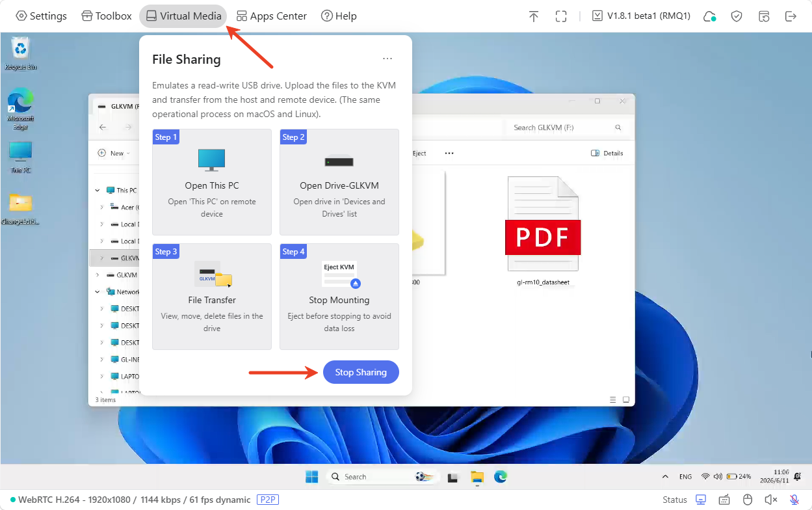
Task: Open the Toolbox menu
Action: pyautogui.click(x=107, y=16)
